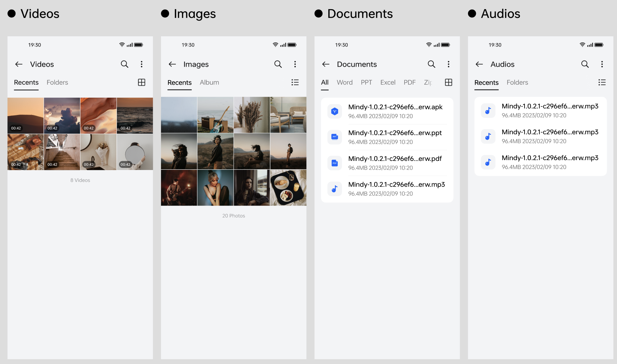Expand overflow menu in Audios screen
Viewport: 617px width, 364px height.
tap(602, 64)
